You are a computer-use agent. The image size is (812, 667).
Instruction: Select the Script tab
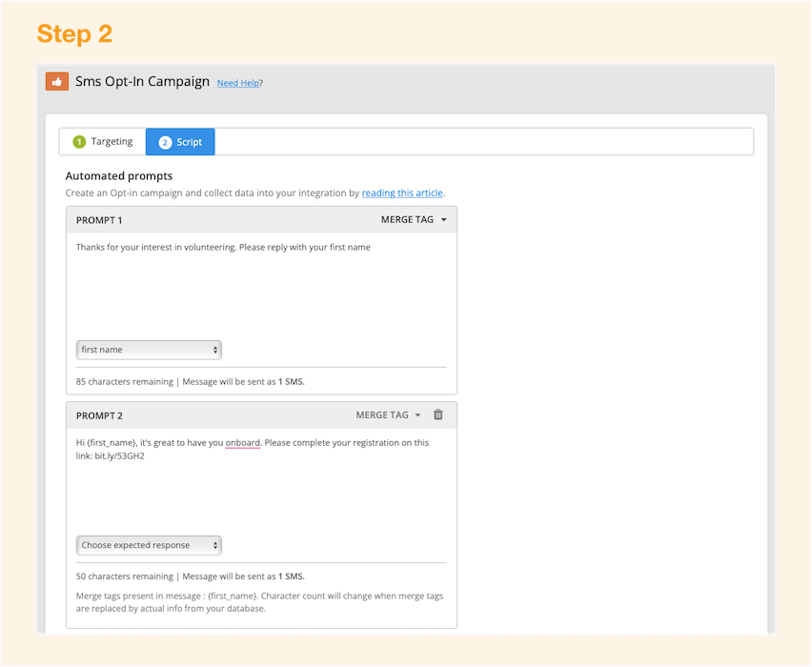(180, 142)
